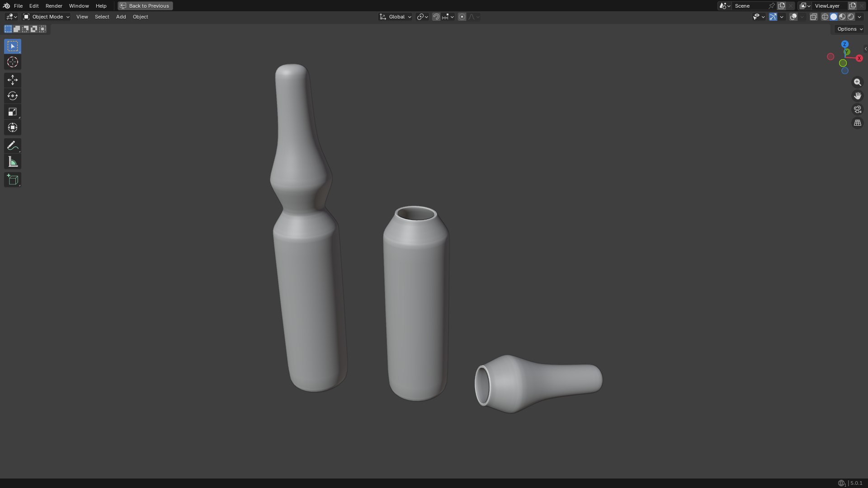The width and height of the screenshot is (868, 488).
Task: Choose the Scale tool
Action: 13,112
